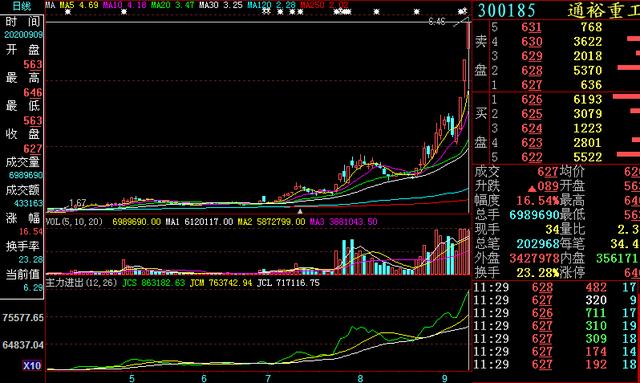Click the 总手 value 6989690 in the quote panel

534,215
